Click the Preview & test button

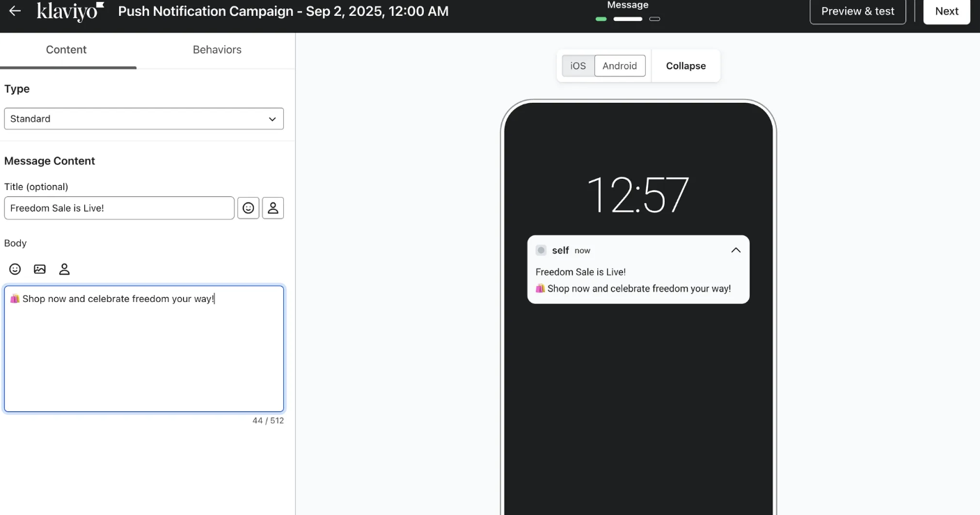[x=857, y=11]
